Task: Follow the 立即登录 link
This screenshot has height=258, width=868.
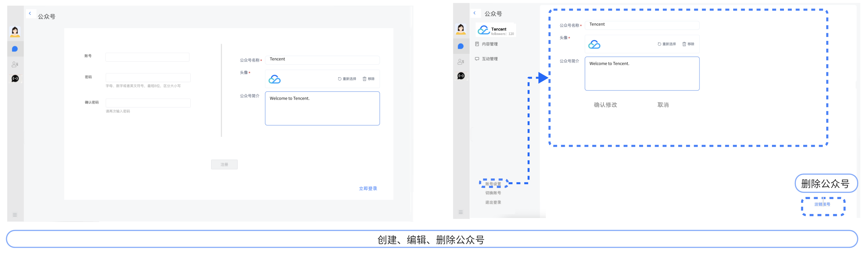Action: pyautogui.click(x=368, y=189)
